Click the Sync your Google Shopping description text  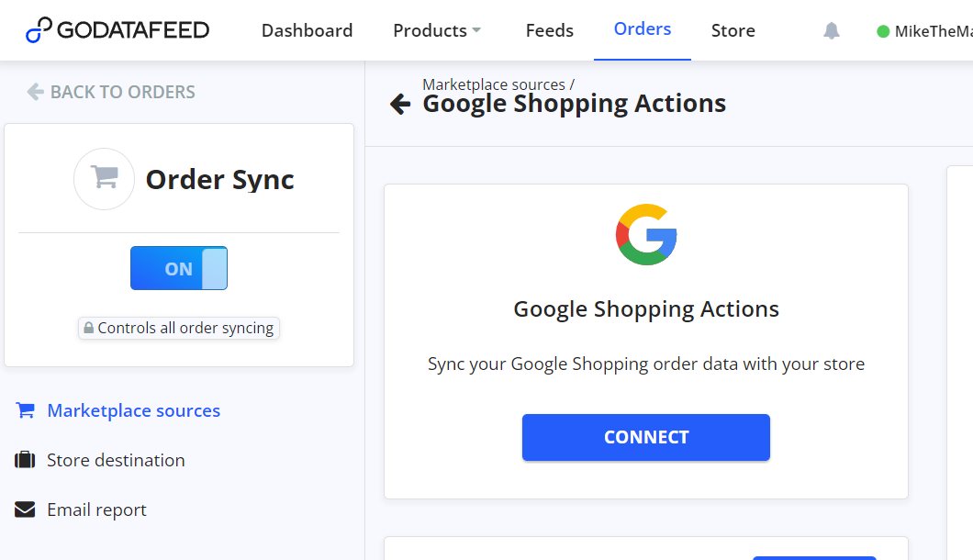coord(646,364)
